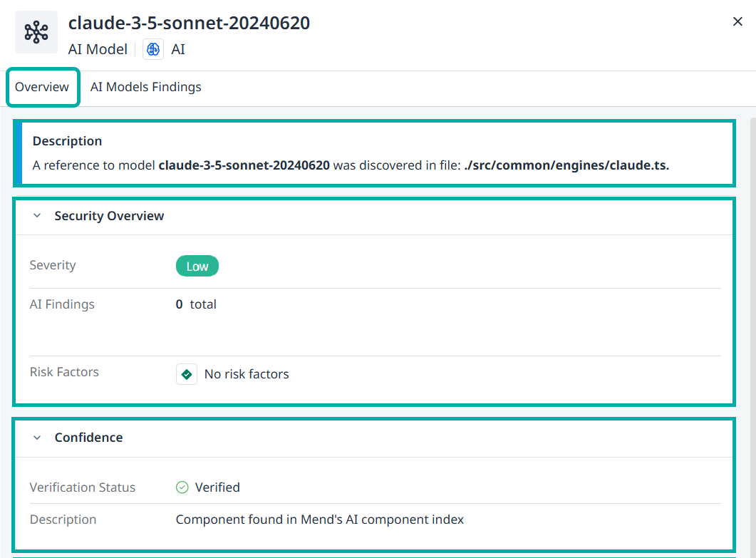Click the Verified status text
Image resolution: width=756 pixels, height=558 pixels.
click(217, 487)
